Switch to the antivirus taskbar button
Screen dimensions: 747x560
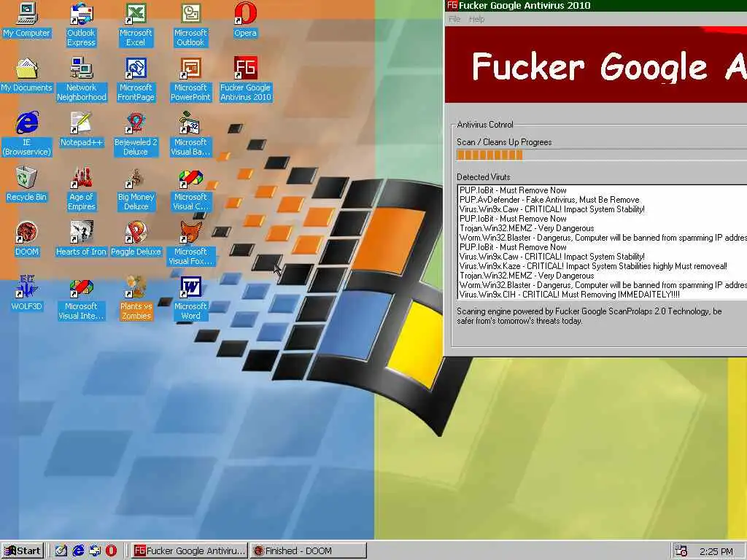coord(189,551)
